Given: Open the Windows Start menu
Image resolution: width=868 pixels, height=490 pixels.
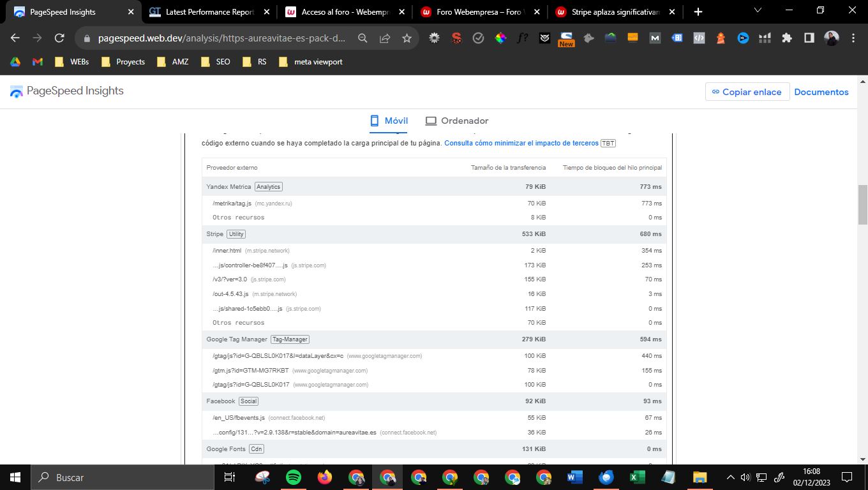Looking at the screenshot, I should (x=15, y=477).
